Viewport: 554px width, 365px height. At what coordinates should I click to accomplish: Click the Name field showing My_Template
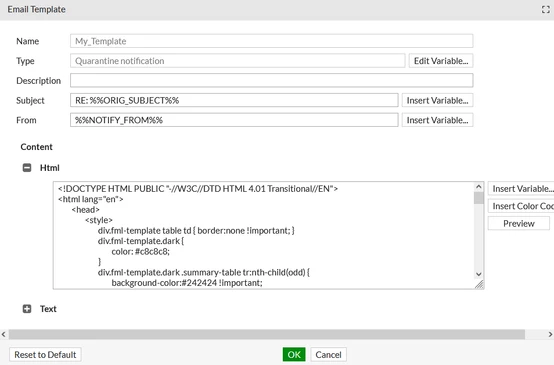(271, 41)
